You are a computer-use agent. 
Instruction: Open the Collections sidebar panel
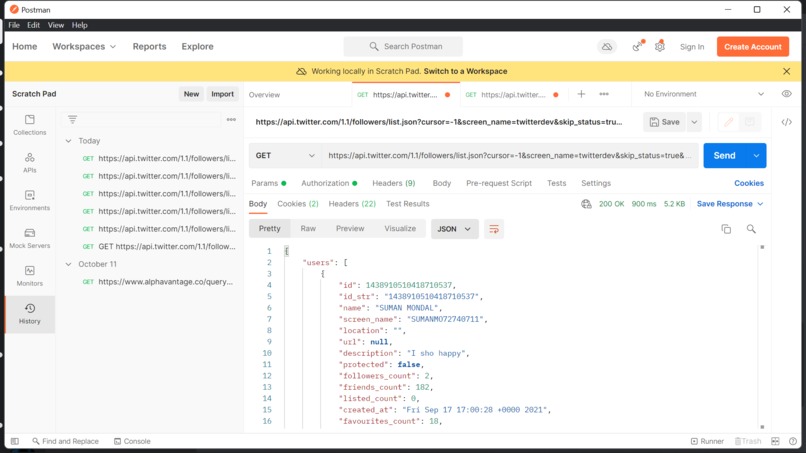pyautogui.click(x=29, y=125)
